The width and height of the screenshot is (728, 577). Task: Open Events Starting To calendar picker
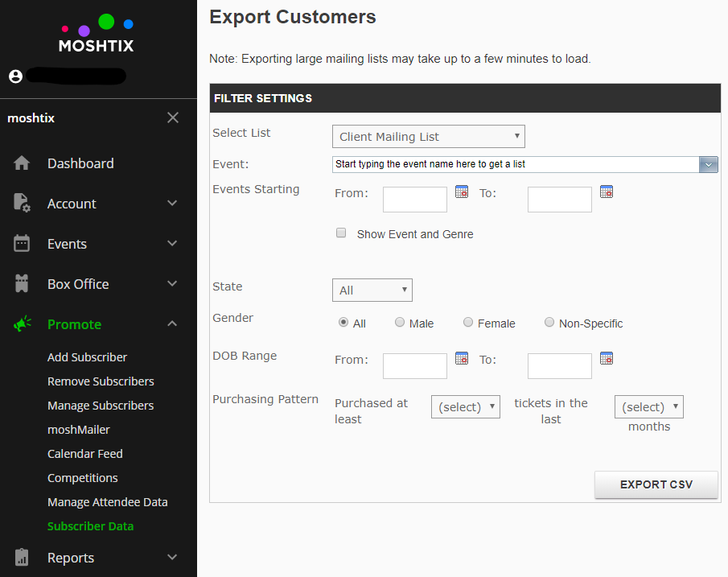coord(607,192)
